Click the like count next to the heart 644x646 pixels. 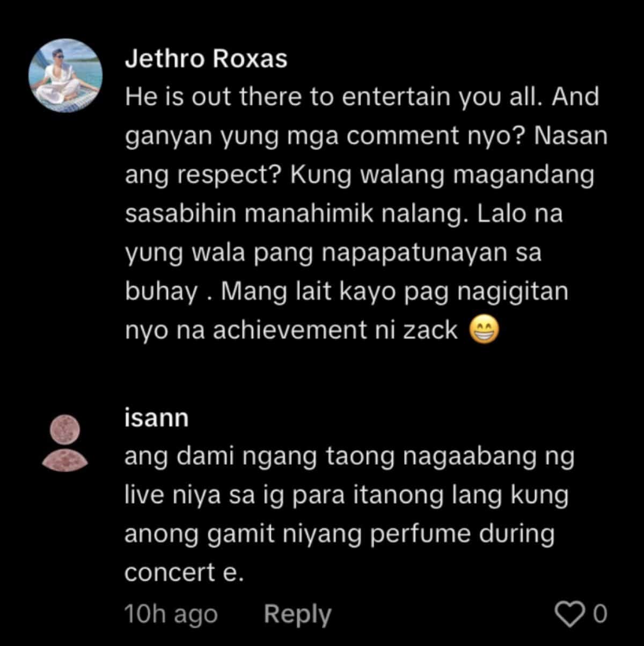point(600,614)
